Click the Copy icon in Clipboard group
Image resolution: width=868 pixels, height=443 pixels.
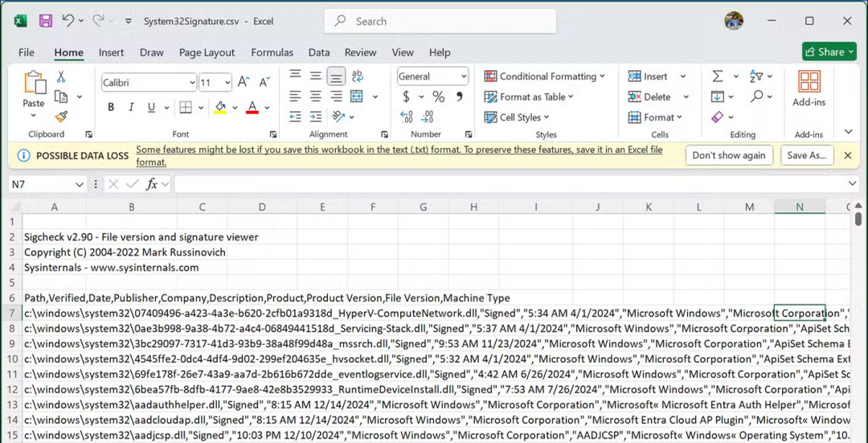click(61, 96)
